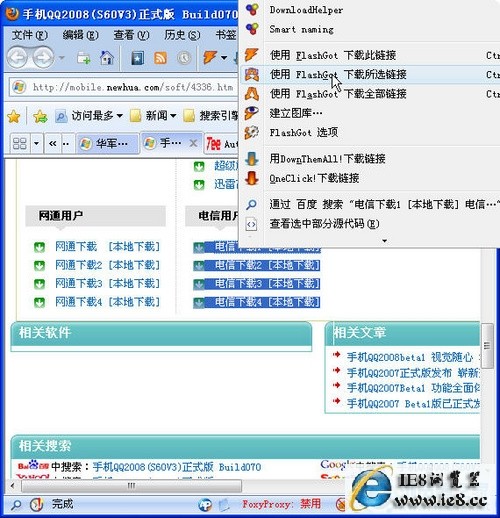The width and height of the screenshot is (500, 518).
Task: Click DownloadHelper colored balls icon
Action: click(252, 9)
